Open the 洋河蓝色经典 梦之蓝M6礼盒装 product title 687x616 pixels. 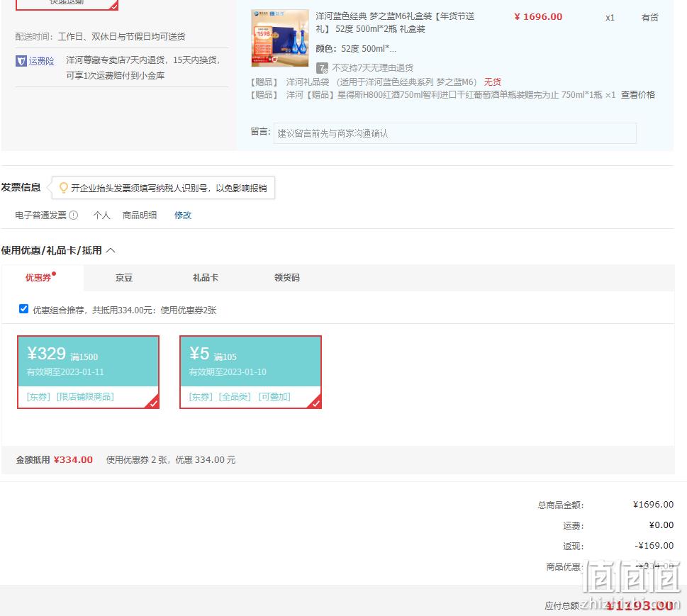[x=395, y=23]
